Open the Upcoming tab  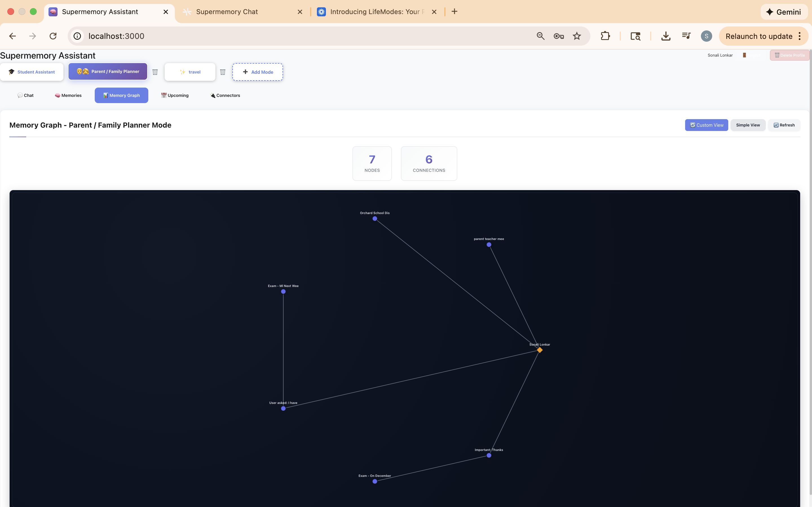(x=175, y=95)
